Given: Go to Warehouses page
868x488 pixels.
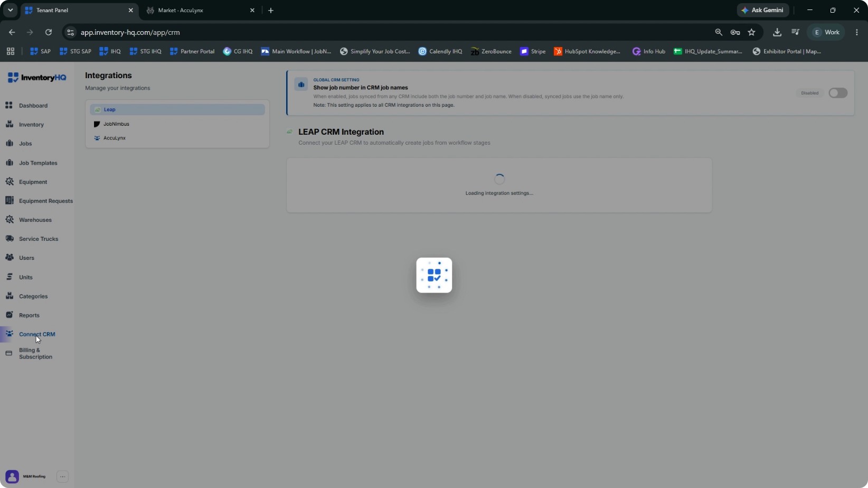Looking at the screenshot, I should coord(35,220).
